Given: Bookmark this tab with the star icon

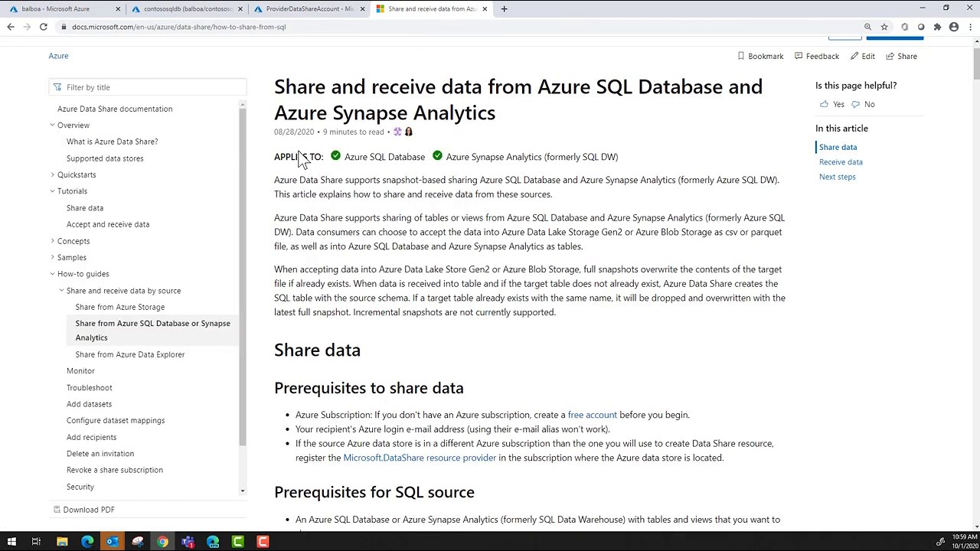Looking at the screenshot, I should (x=884, y=27).
